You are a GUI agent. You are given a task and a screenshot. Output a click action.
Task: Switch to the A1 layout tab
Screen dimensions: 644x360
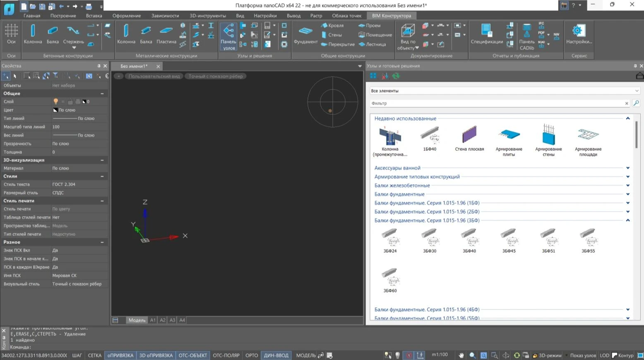153,320
